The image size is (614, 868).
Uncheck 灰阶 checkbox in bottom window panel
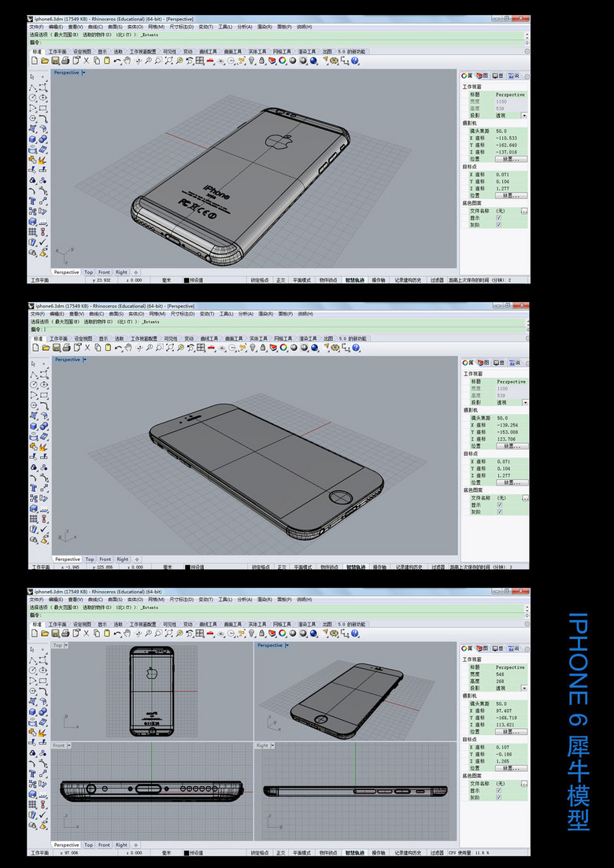tap(499, 798)
